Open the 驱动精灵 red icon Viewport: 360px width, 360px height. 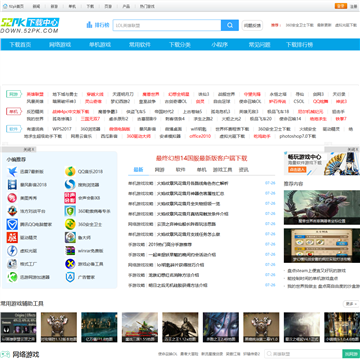pyautogui.click(x=12, y=237)
